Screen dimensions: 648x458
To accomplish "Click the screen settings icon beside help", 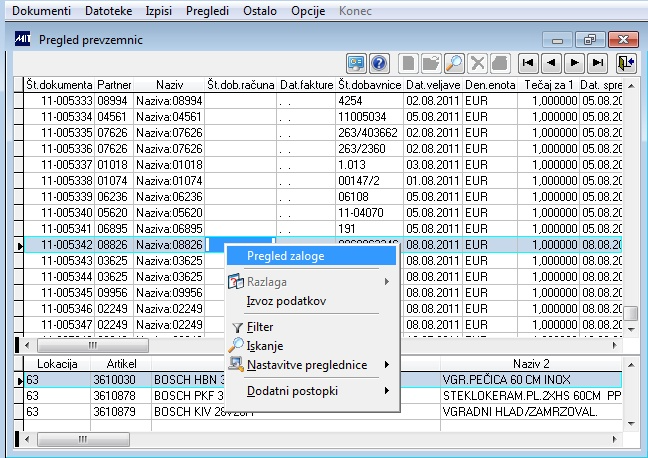I will coord(357,62).
